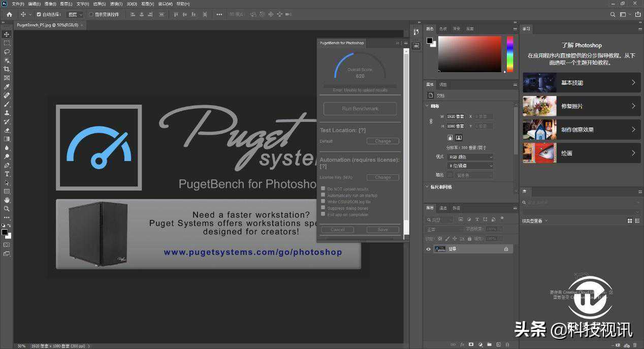The width and height of the screenshot is (644, 349).
Task: Hide the Background layer with eye icon
Action: pos(428,249)
